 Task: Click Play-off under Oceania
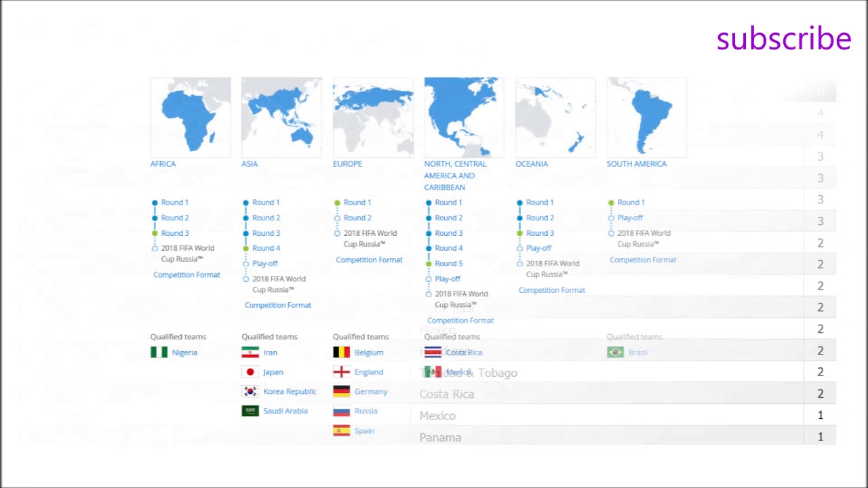coord(539,248)
